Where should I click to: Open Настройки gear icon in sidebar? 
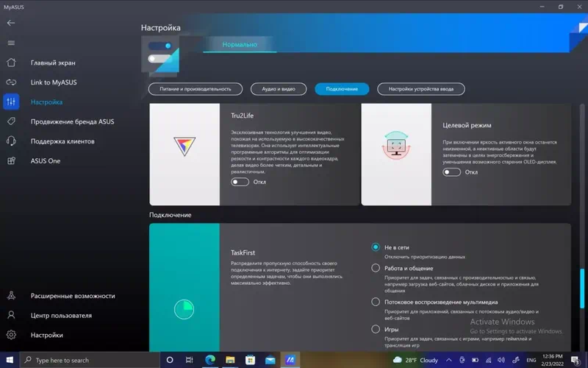pos(11,335)
